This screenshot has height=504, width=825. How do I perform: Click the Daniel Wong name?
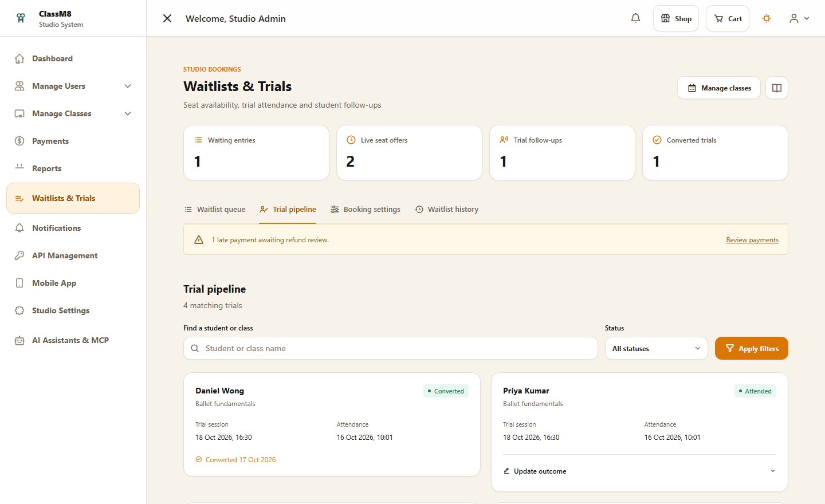pyautogui.click(x=219, y=391)
